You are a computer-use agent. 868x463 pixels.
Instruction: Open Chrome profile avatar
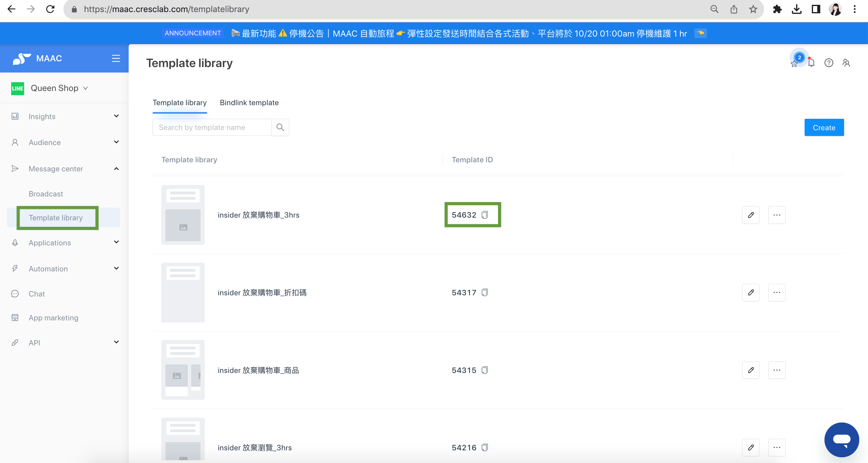835,9
